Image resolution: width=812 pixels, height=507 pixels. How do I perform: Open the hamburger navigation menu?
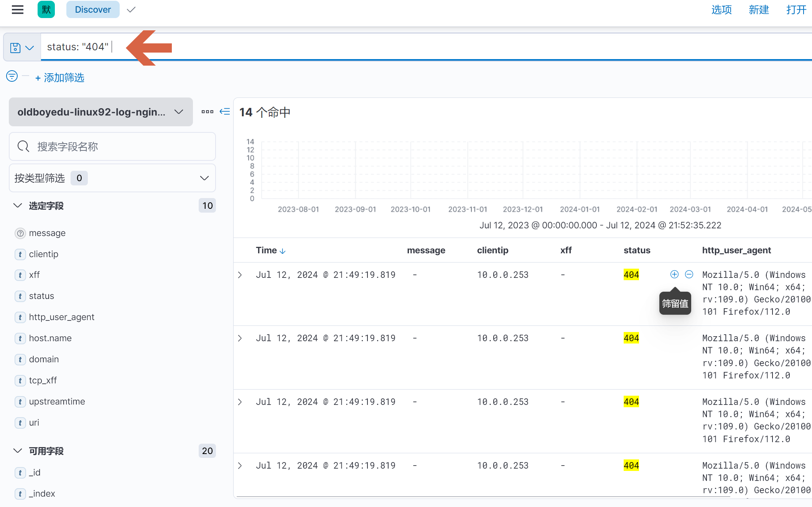tap(18, 10)
